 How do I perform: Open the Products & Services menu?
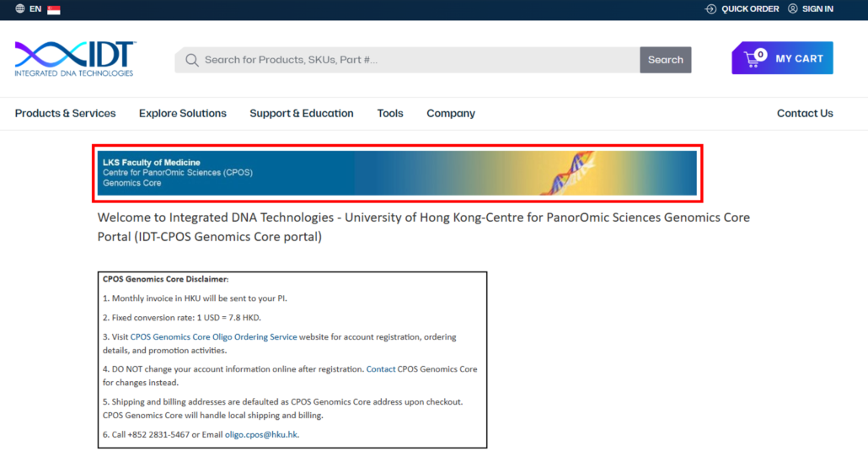pyautogui.click(x=65, y=113)
